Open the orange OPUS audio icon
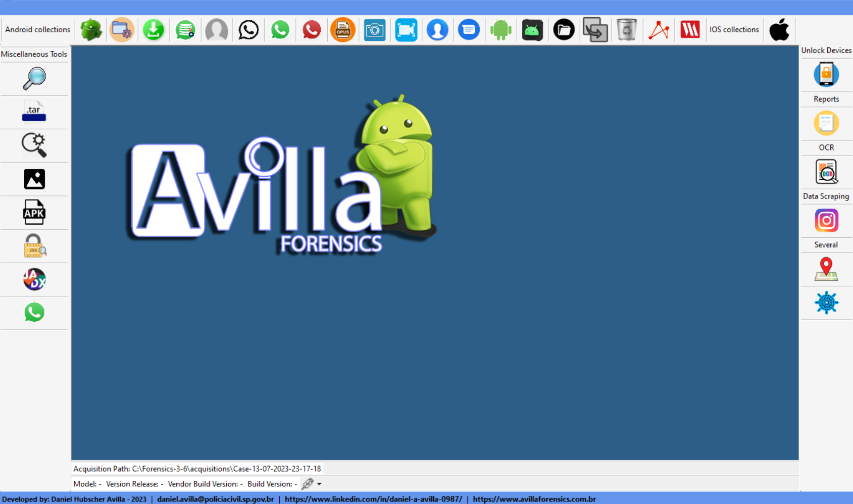This screenshot has height=504, width=853. [343, 30]
